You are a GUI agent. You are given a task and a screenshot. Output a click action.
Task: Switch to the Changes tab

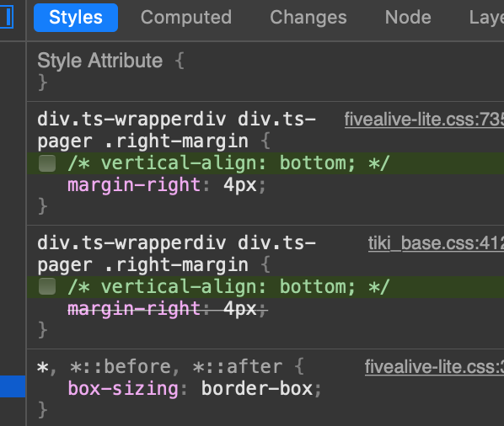pos(308,18)
